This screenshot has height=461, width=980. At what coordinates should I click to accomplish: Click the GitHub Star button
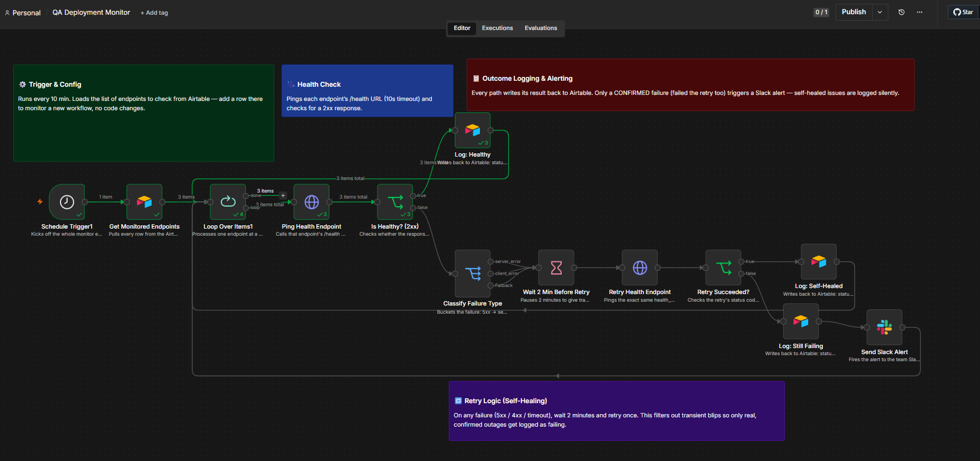click(x=963, y=12)
